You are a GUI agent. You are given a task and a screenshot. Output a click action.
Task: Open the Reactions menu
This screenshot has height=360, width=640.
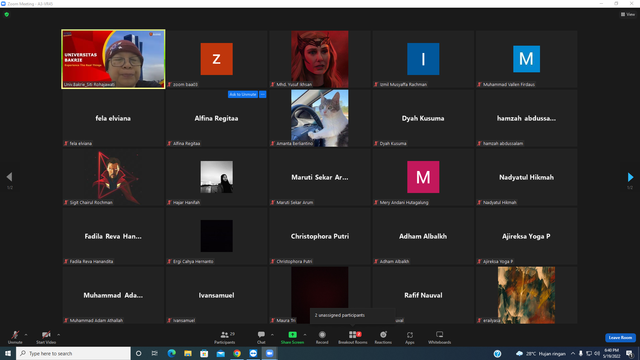[x=383, y=337]
